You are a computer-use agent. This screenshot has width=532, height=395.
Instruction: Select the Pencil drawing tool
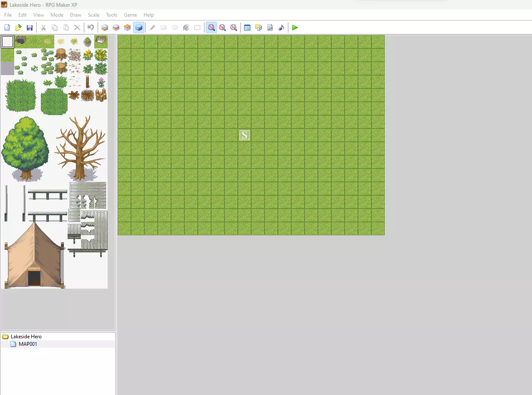152,28
